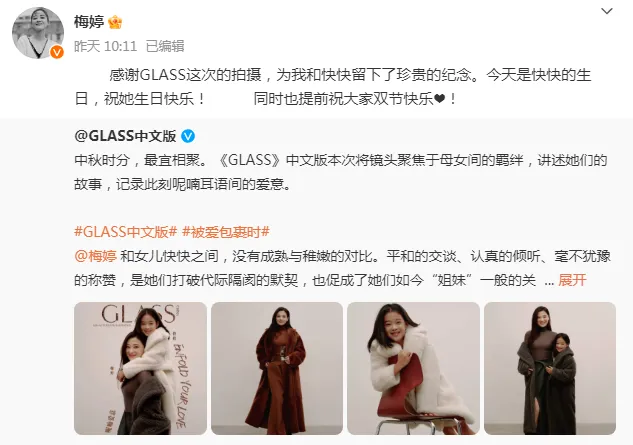Image resolution: width=633 pixels, height=445 pixels.
Task: Open the #GLASS中文版# hashtag
Action: [x=126, y=232]
